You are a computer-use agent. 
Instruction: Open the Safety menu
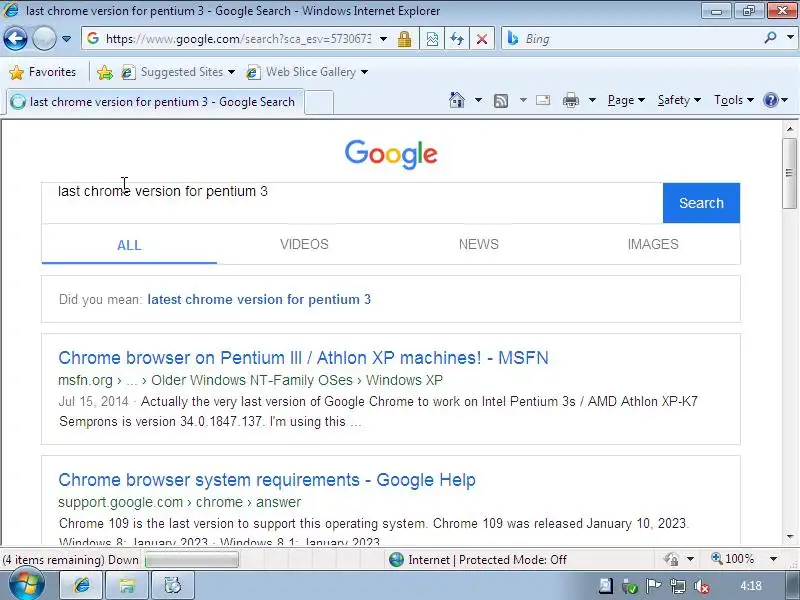pyautogui.click(x=679, y=100)
